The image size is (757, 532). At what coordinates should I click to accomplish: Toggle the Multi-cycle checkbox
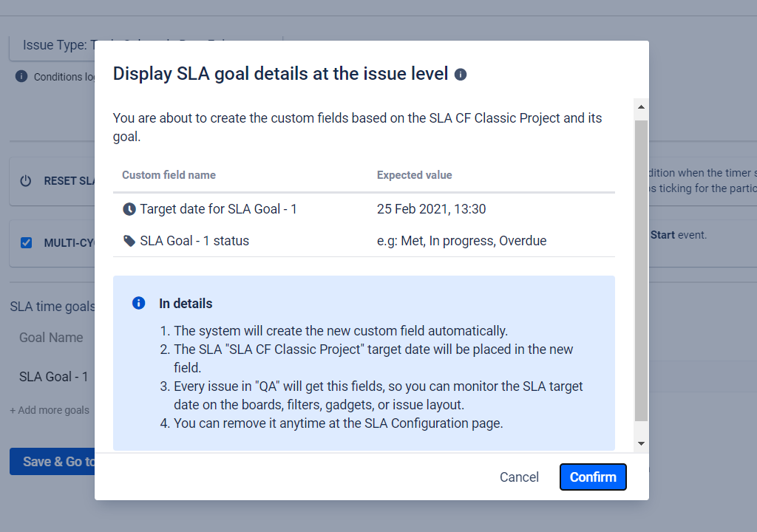27,242
